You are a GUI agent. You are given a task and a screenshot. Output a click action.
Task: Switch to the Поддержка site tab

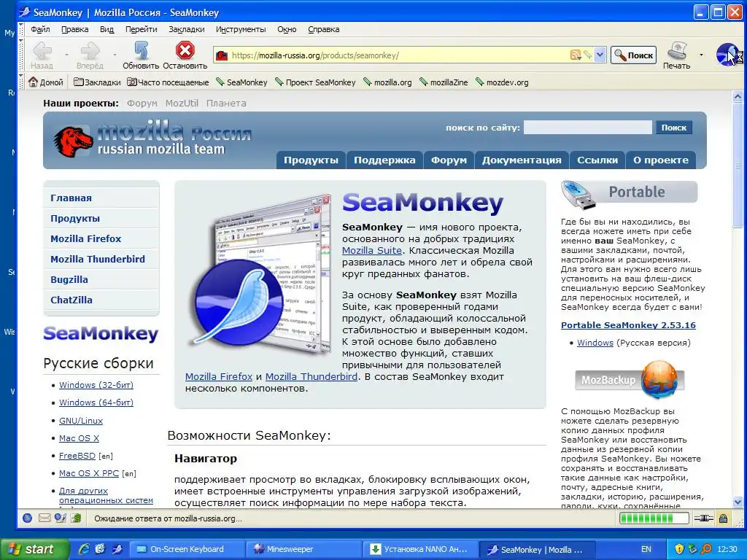(x=384, y=160)
